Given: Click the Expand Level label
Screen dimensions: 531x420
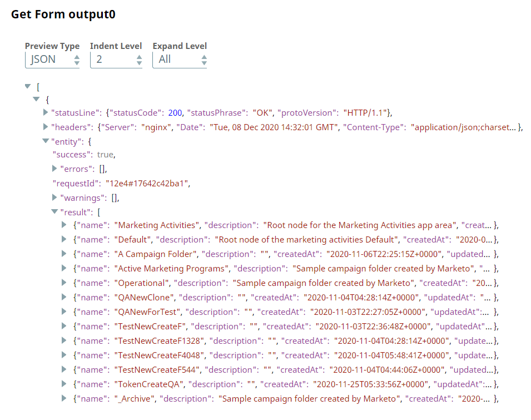Looking at the screenshot, I should [x=180, y=46].
